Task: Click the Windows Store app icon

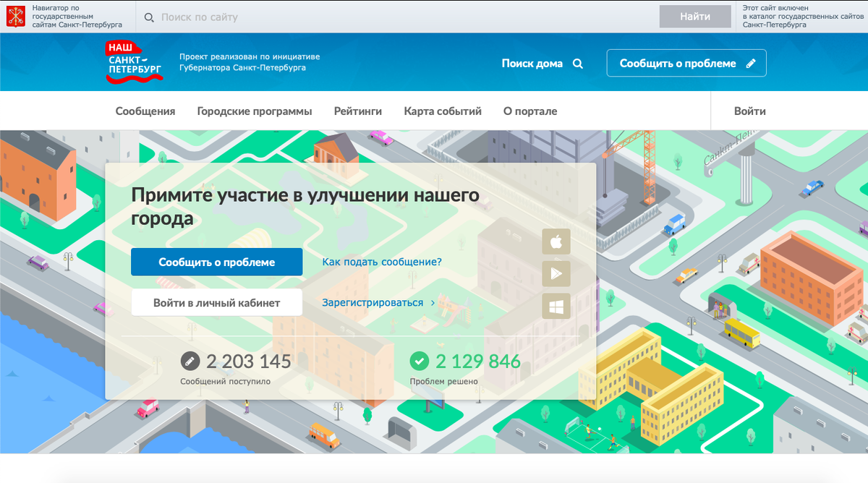Action: click(556, 305)
